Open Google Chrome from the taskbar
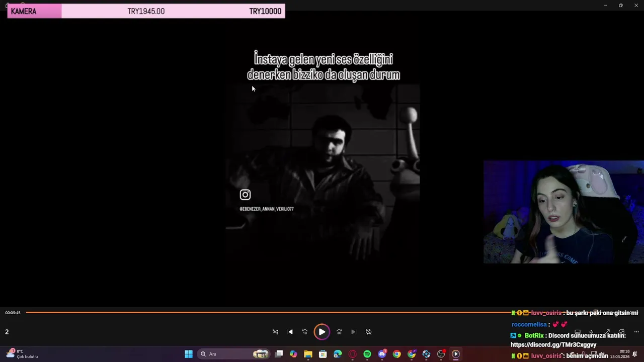This screenshot has width=644, height=362. [x=397, y=354]
